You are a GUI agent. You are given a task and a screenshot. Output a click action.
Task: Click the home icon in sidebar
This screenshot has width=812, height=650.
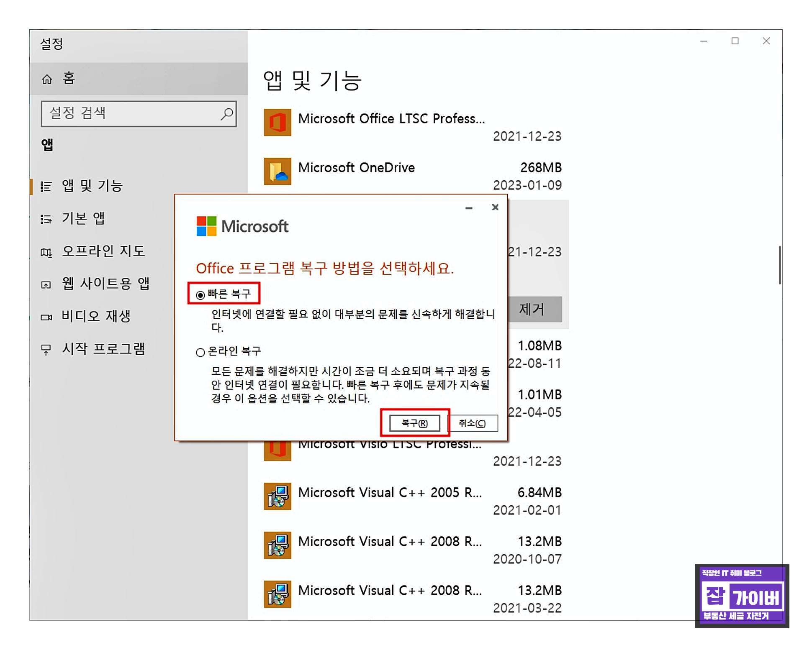click(x=47, y=79)
